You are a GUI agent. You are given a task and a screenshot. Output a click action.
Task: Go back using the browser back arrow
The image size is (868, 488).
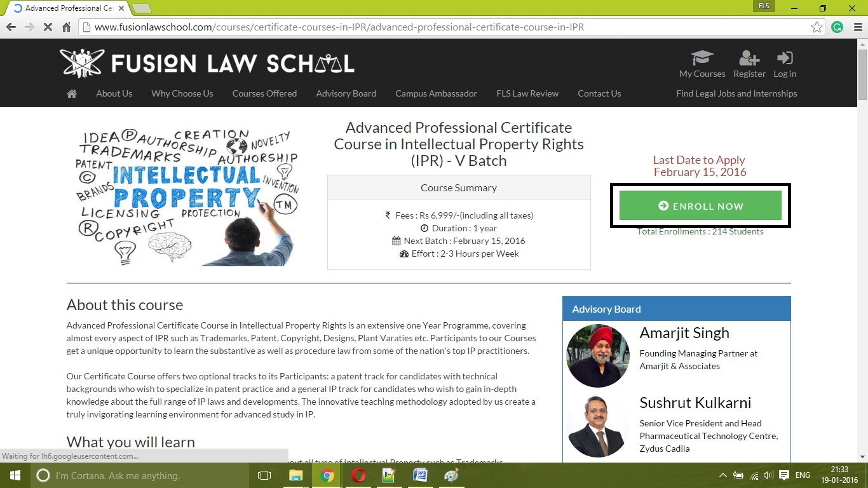tap(11, 27)
